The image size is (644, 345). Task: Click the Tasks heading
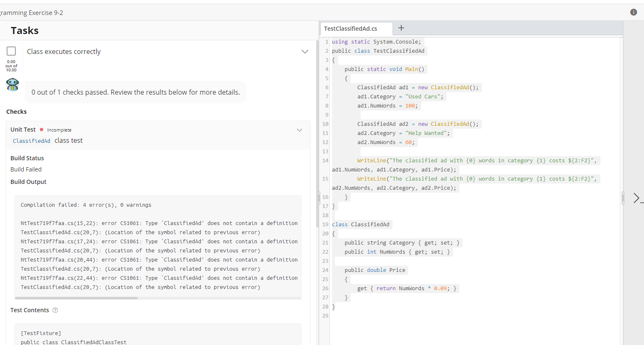click(24, 30)
